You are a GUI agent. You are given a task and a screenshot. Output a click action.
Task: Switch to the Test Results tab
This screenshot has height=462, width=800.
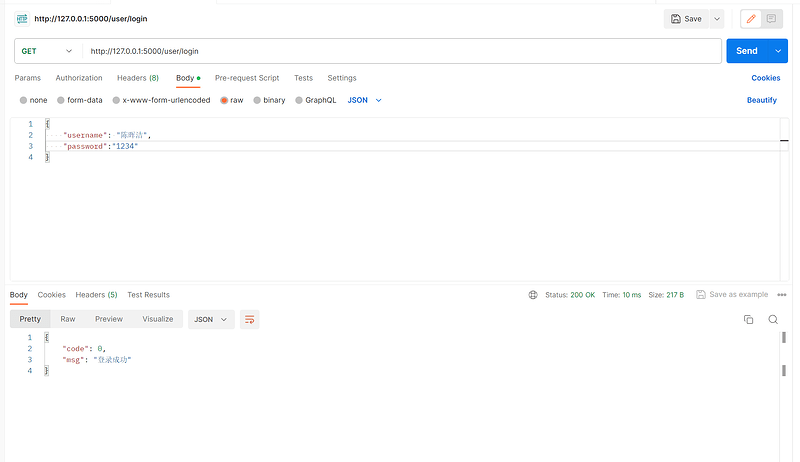(x=148, y=295)
